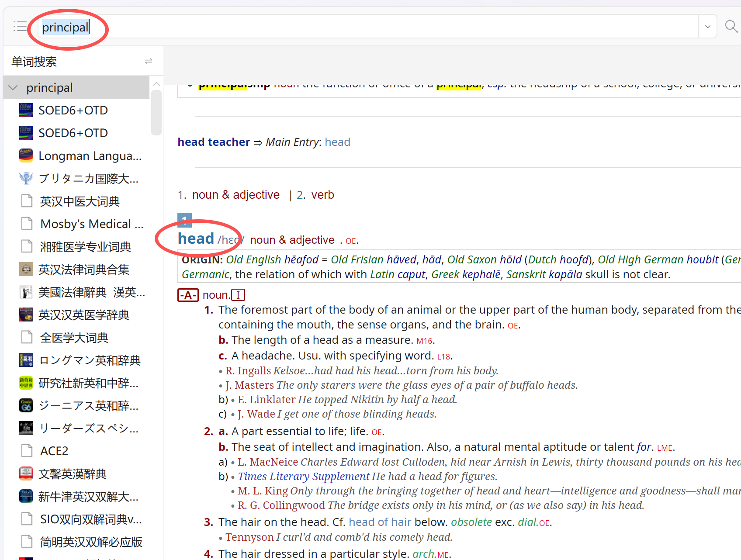
Task: Select Mosby's Medical dictionary entry
Action: tap(92, 224)
